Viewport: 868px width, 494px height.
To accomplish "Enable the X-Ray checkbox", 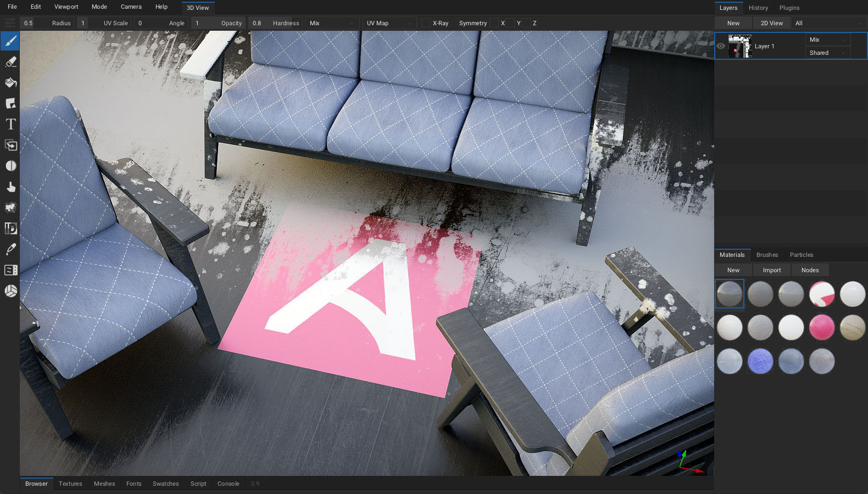I will [x=426, y=23].
